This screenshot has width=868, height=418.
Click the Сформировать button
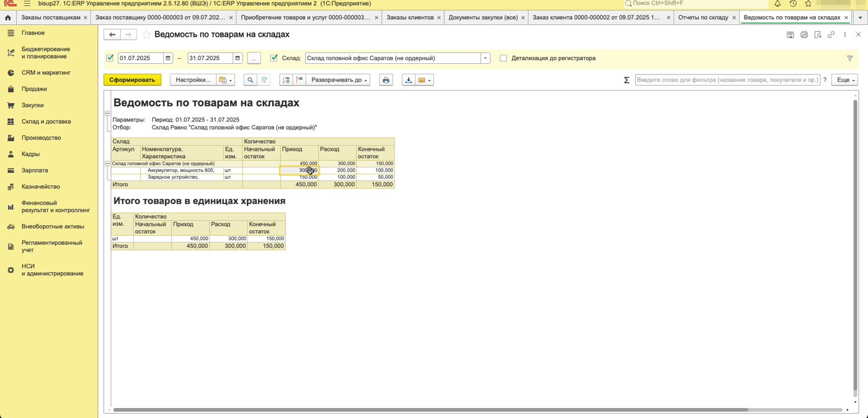tap(132, 80)
